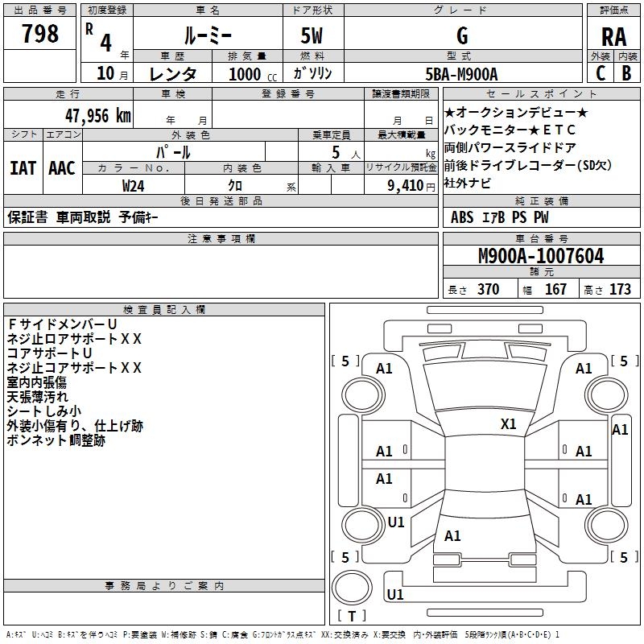Screen dimensions: 644x644
Task: Click the first registration month 10月
Action: 113,73
